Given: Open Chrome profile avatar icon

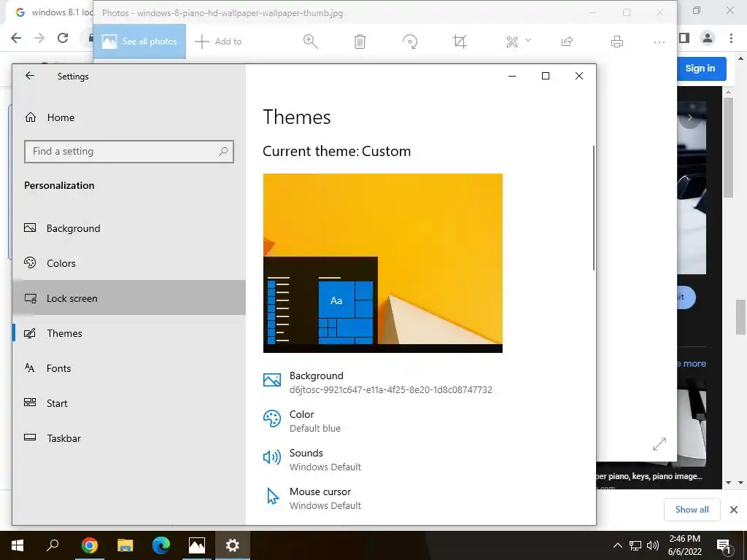Looking at the screenshot, I should (708, 38).
